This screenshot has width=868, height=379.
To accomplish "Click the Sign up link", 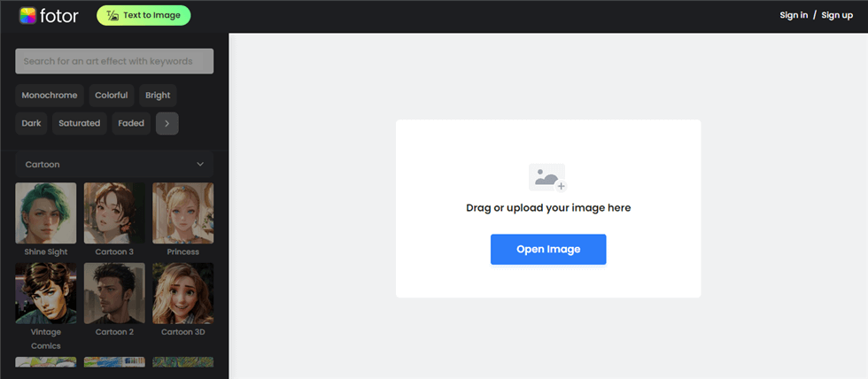I will tap(837, 15).
